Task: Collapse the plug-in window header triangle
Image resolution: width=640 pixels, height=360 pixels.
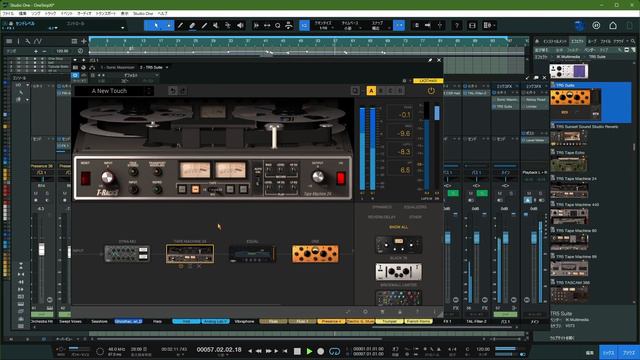Action: pos(75,60)
